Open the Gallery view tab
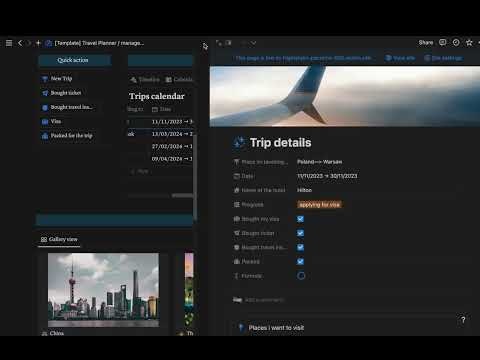 59,239
